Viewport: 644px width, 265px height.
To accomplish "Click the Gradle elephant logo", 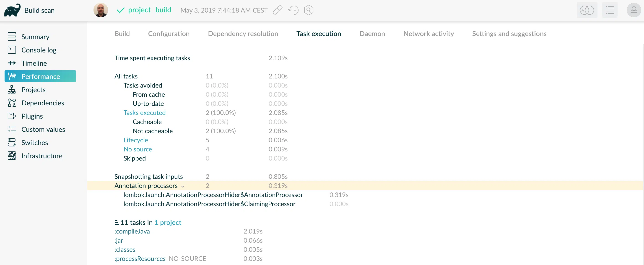I will coord(12,10).
